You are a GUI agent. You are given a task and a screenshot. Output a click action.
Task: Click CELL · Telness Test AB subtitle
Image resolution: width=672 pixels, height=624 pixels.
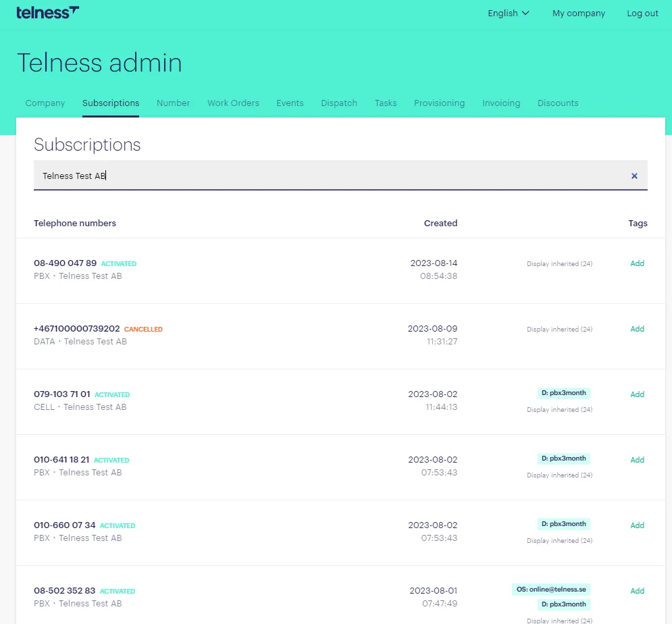(80, 407)
